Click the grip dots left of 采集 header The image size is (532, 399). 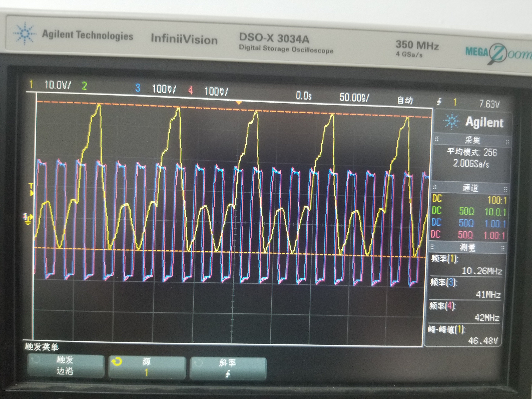(437, 139)
